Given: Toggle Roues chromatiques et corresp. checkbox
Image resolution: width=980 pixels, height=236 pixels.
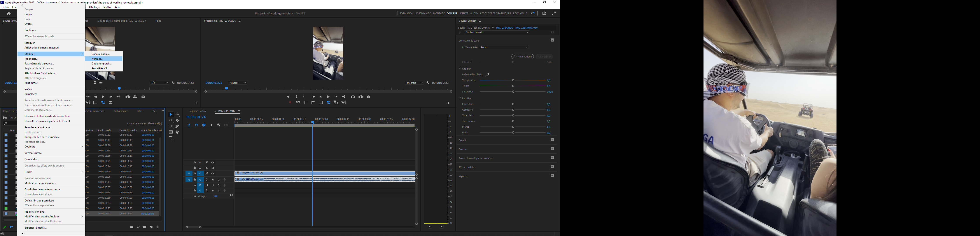Looking at the screenshot, I should click(x=552, y=158).
